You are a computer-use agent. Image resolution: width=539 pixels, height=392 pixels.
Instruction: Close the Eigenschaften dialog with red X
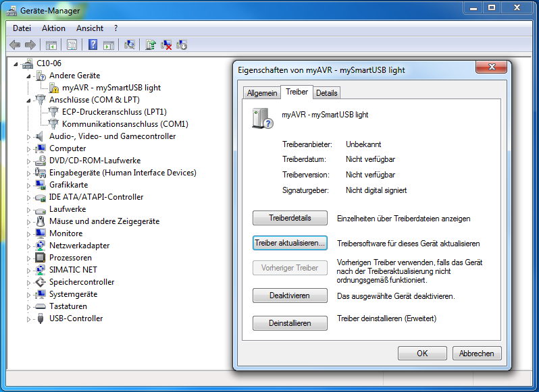tap(491, 68)
